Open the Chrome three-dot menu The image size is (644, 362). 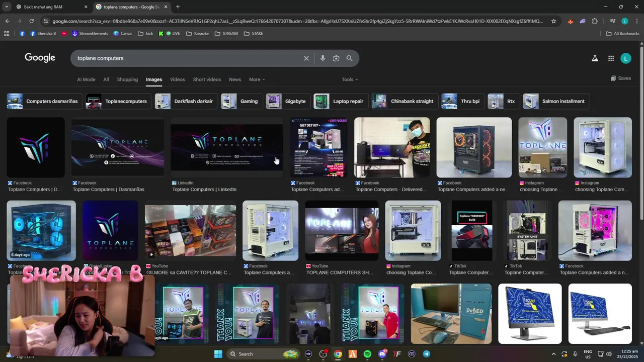[x=636, y=21]
